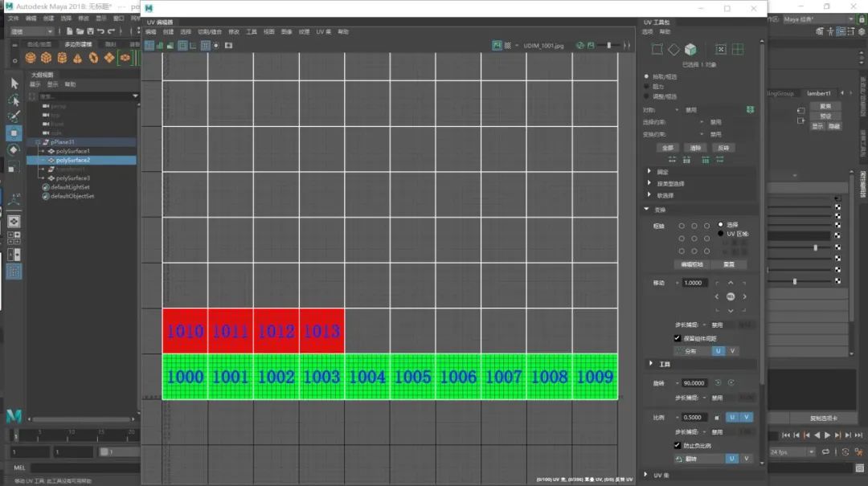Toggle checkbox below the 0.5000 scale row
868x486 pixels.
pos(677,445)
